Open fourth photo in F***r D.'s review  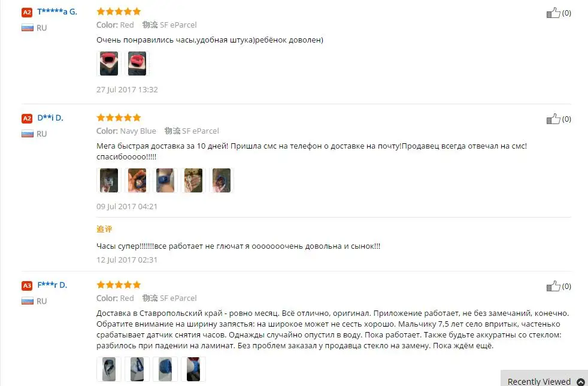point(193,369)
